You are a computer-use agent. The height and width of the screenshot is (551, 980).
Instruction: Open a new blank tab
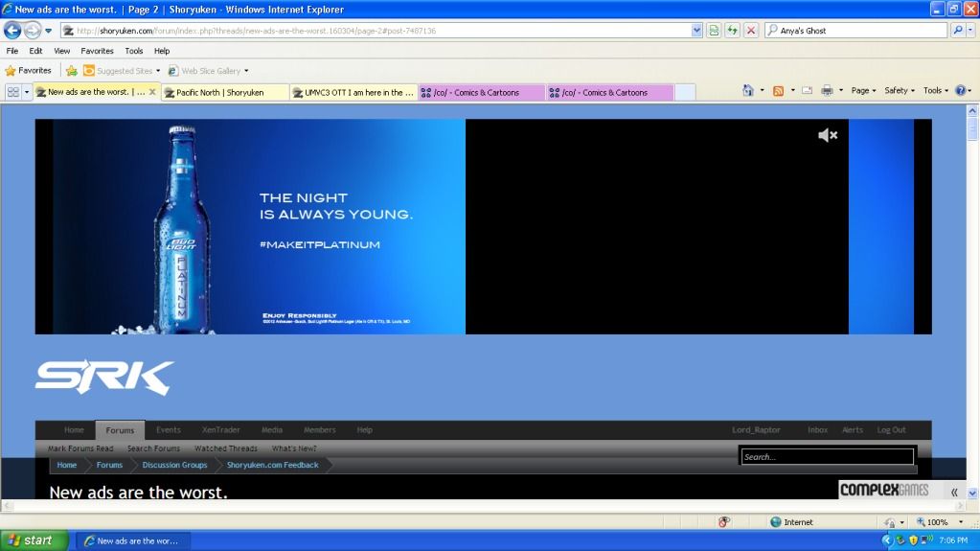(685, 93)
